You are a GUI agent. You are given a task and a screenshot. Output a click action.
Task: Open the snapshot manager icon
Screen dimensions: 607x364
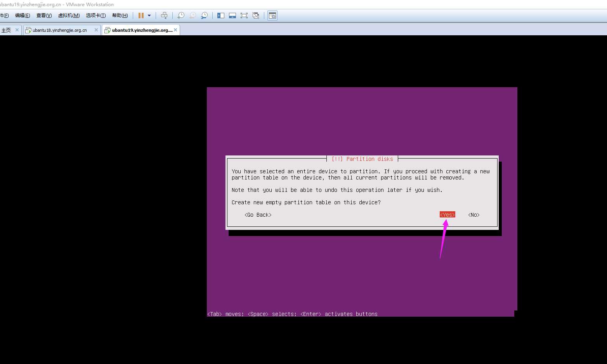[204, 16]
